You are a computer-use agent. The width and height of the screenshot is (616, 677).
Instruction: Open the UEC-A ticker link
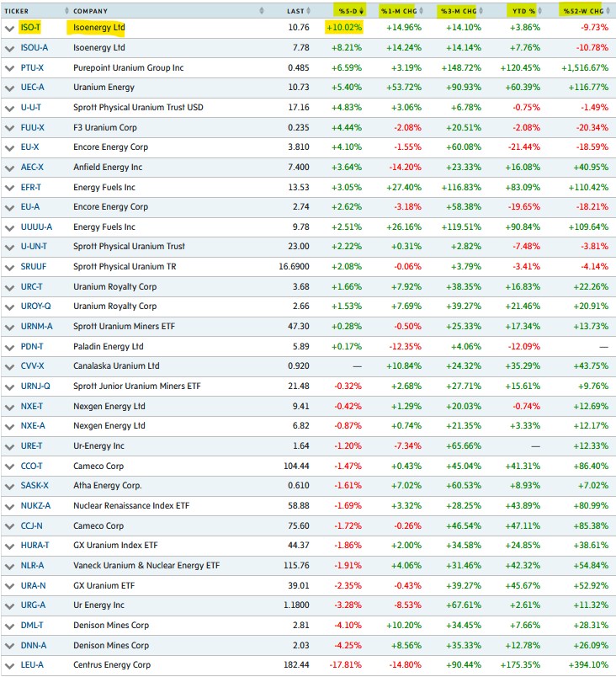coord(32,88)
